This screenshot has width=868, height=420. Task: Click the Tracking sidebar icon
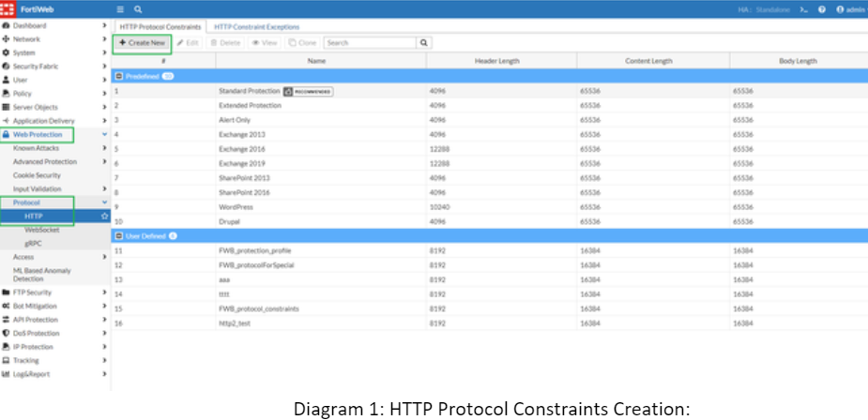pyautogui.click(x=6, y=360)
